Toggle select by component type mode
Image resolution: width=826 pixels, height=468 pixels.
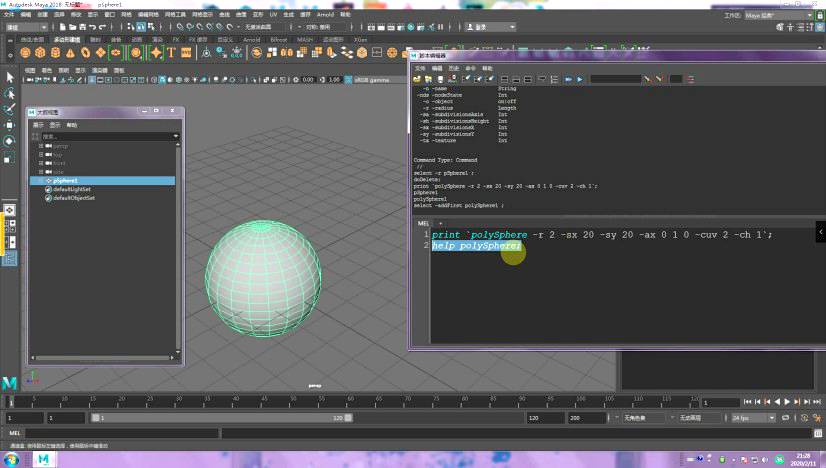pyautogui.click(x=151, y=26)
